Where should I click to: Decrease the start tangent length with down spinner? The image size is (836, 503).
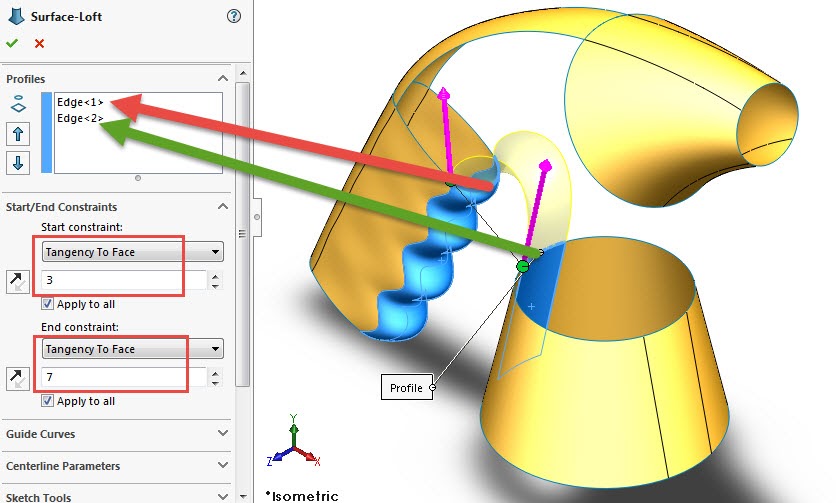215,285
